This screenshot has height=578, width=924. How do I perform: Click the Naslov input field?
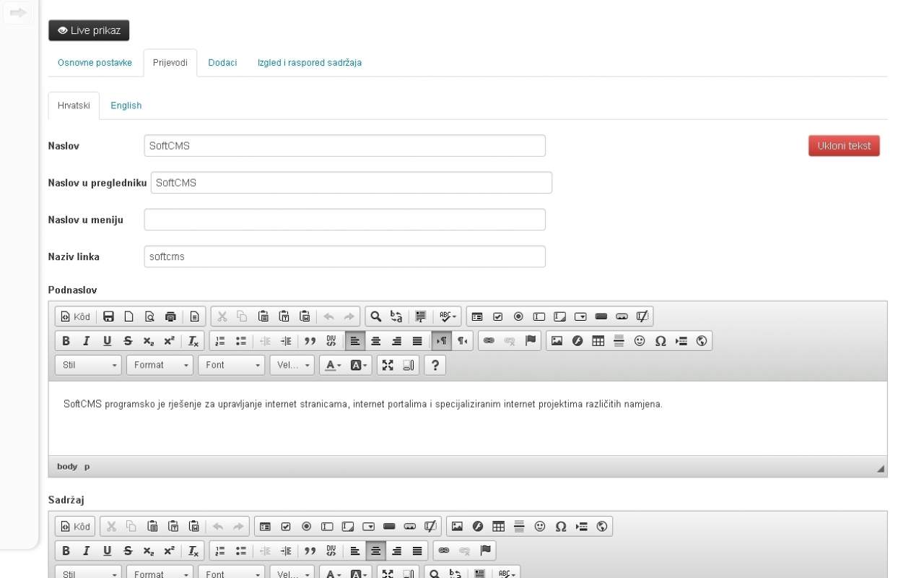pyautogui.click(x=345, y=145)
